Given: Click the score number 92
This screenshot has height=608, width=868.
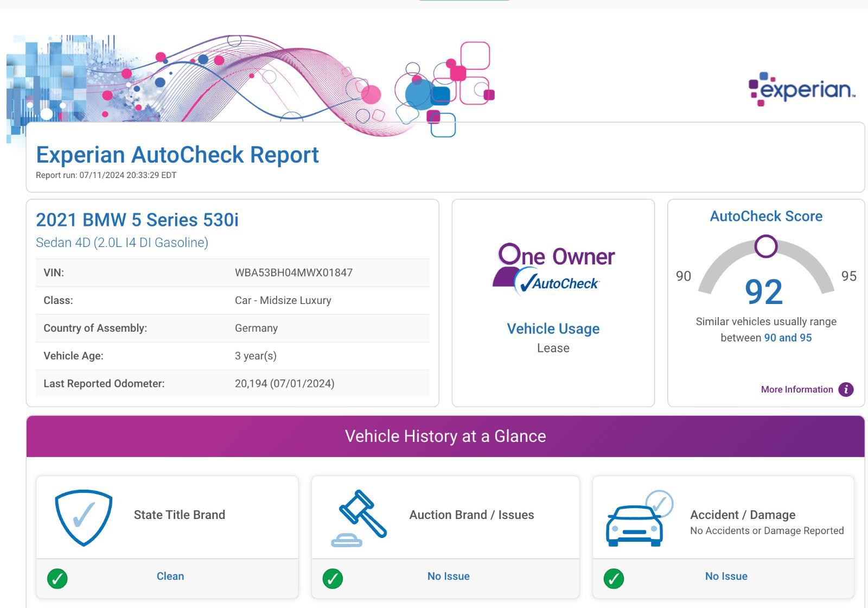Looking at the screenshot, I should pyautogui.click(x=764, y=292).
